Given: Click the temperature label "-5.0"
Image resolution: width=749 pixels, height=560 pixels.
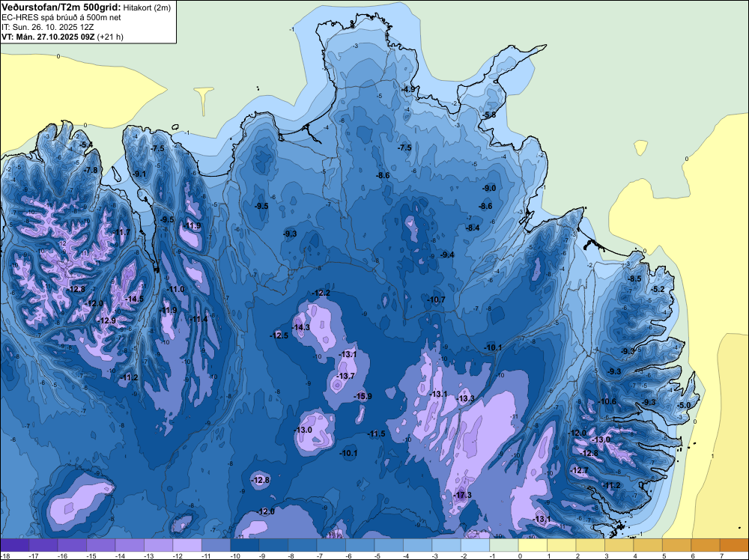Looking at the screenshot, I should pyautogui.click(x=684, y=405).
